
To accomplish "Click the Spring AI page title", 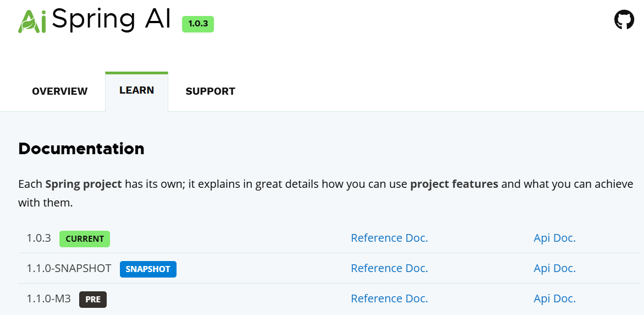I will [x=92, y=20].
